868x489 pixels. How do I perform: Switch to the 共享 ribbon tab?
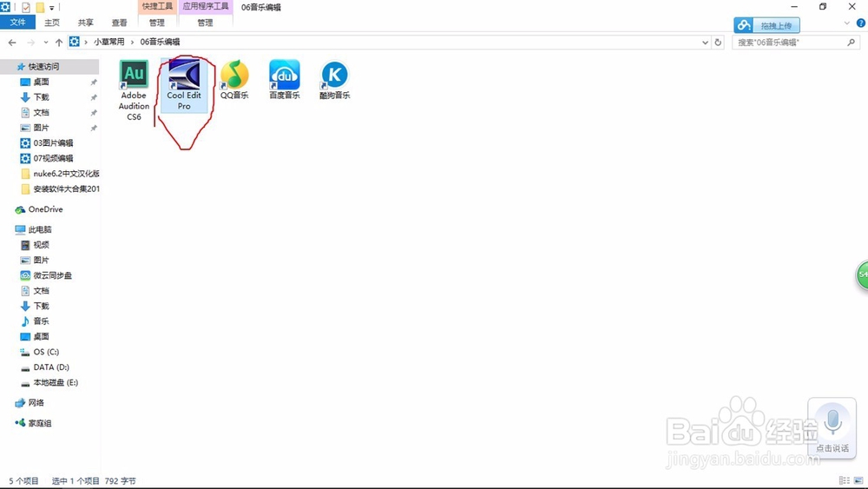pos(85,23)
